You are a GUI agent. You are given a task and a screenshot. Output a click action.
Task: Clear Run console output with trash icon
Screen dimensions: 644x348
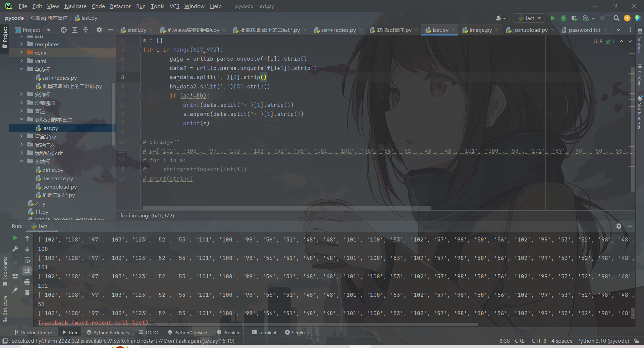[x=27, y=292]
